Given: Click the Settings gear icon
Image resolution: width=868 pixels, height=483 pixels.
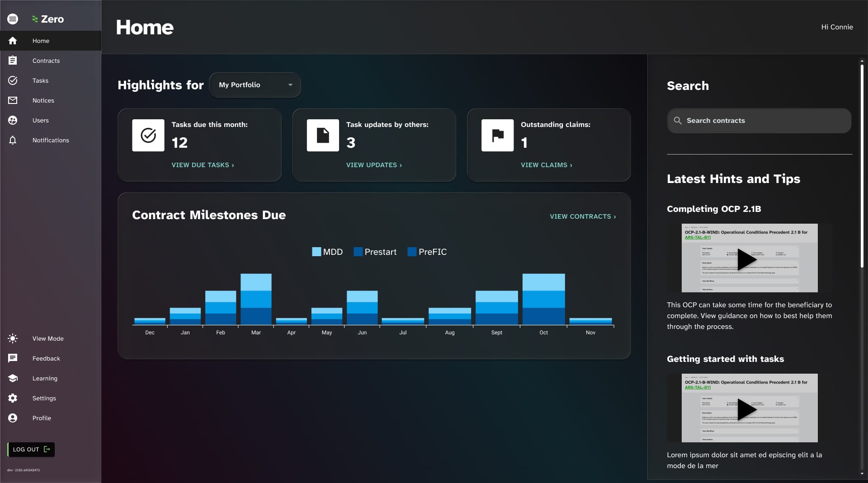Looking at the screenshot, I should pos(13,398).
